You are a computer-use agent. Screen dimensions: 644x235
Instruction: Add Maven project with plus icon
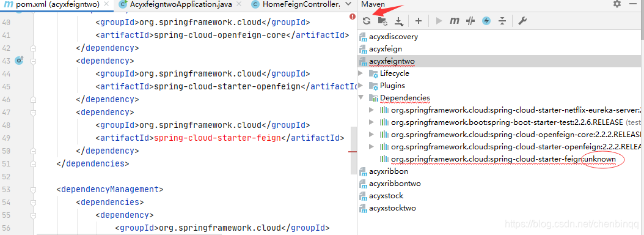coord(418,21)
